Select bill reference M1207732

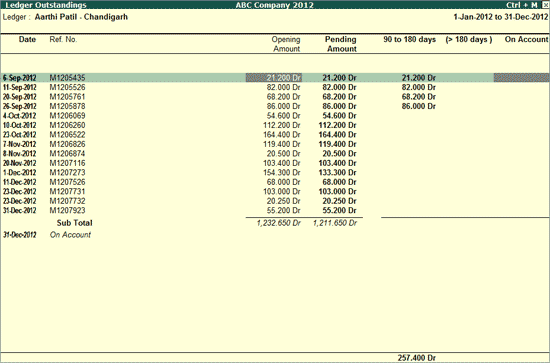point(67,201)
